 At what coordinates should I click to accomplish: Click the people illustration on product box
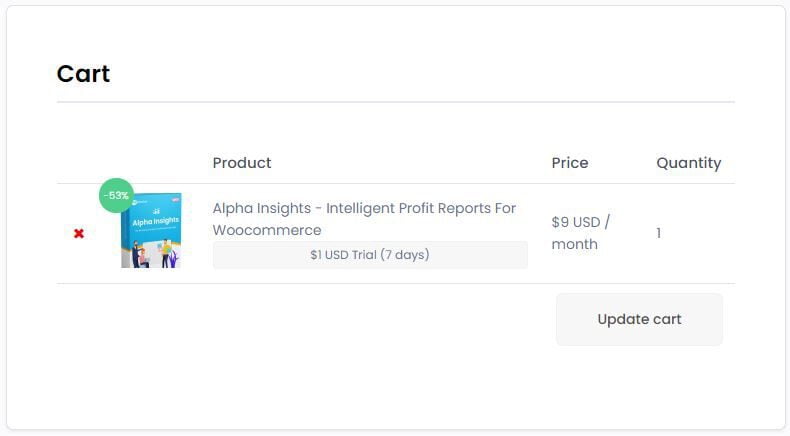[151, 255]
